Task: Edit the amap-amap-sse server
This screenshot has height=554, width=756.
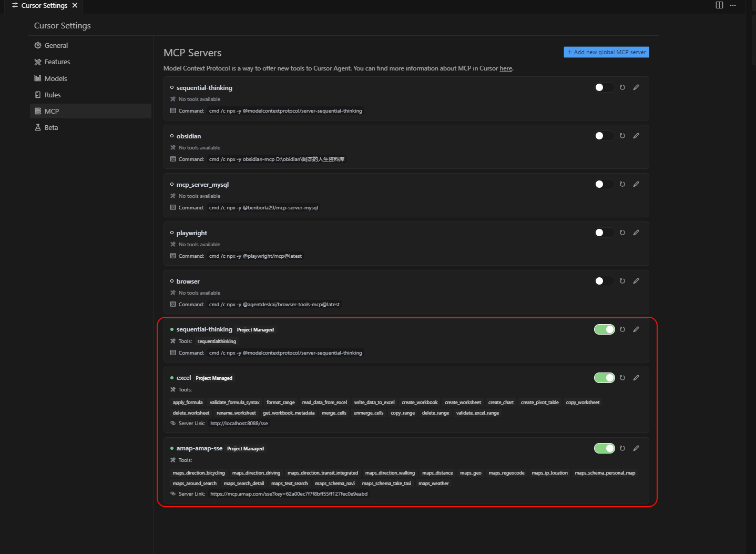Action: pyautogui.click(x=636, y=448)
